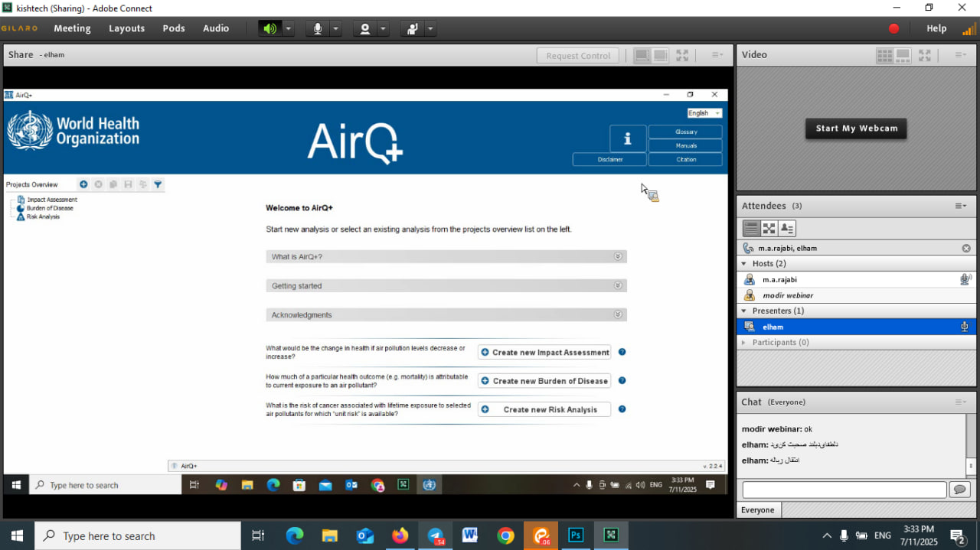Toggle Share pod full screen icon
Screen dimensions: 980x550
(x=682, y=55)
